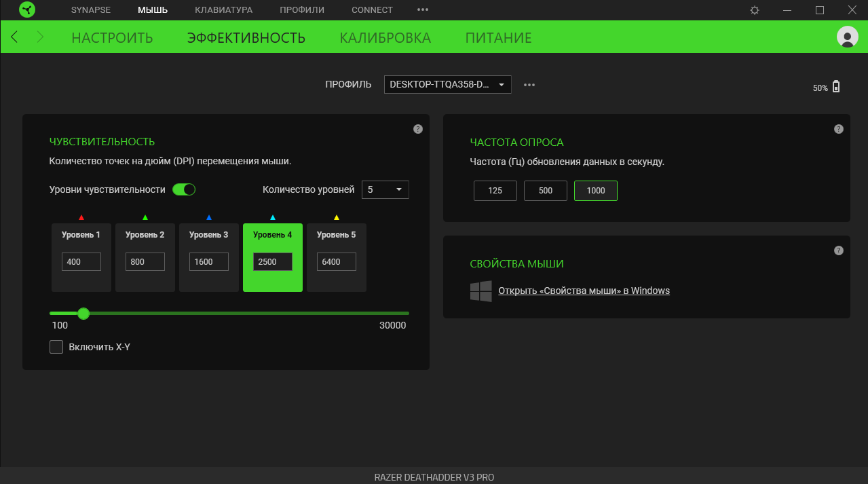Viewport: 868px width, 484px height.
Task: Open the number of levels dropdown
Action: (x=385, y=189)
